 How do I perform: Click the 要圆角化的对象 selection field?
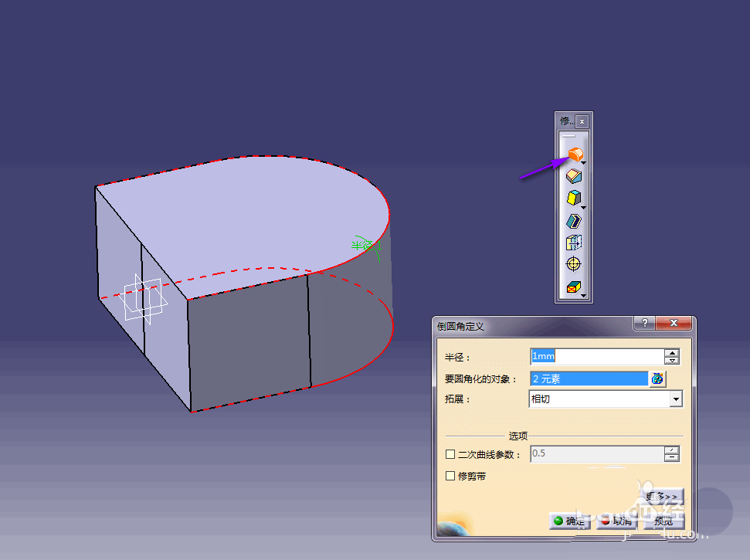pos(589,378)
